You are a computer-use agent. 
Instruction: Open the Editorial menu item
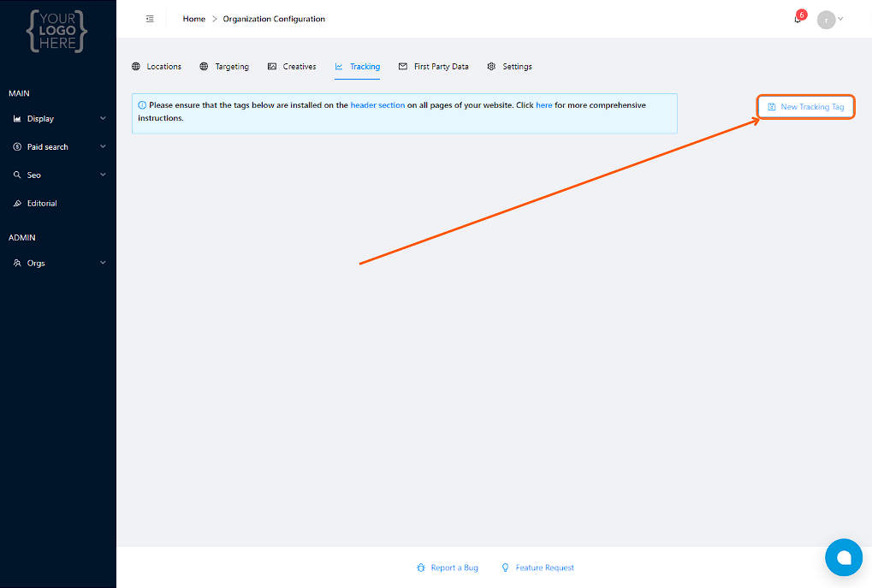click(x=58, y=203)
